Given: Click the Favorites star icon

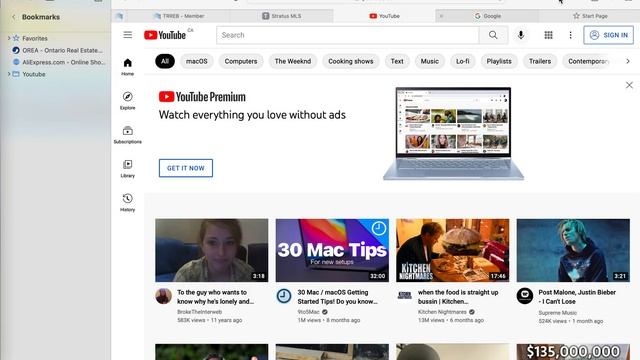Looking at the screenshot, I should point(16,38).
